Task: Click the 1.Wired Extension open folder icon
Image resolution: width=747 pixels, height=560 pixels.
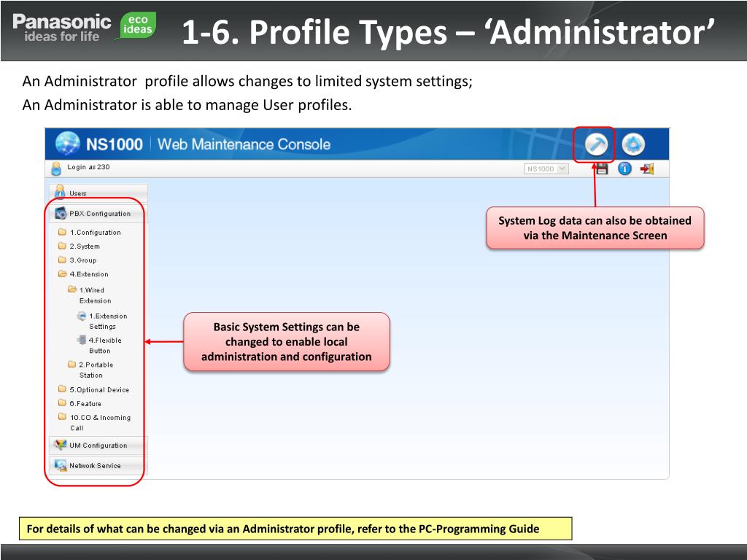Action: pyautogui.click(x=72, y=289)
